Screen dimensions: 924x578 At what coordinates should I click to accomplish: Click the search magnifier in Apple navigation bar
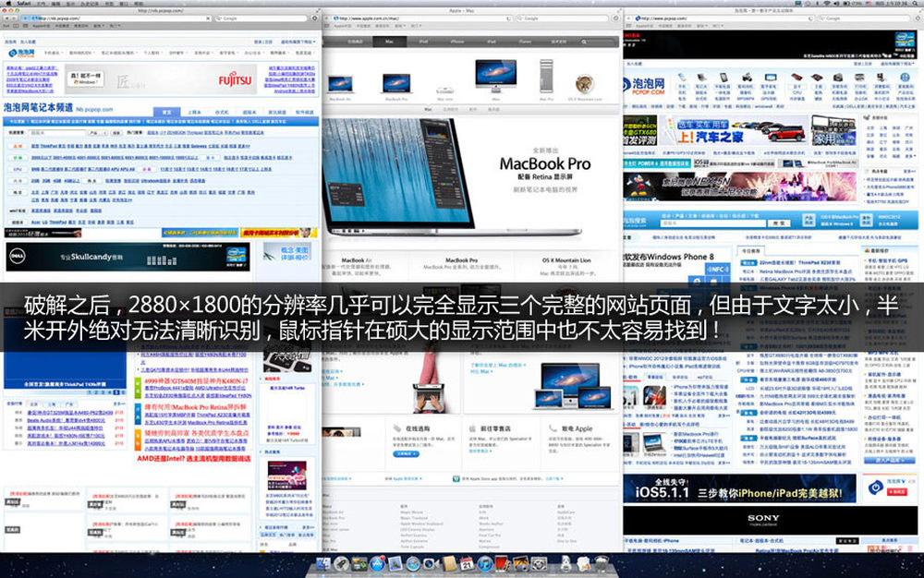coord(584,42)
